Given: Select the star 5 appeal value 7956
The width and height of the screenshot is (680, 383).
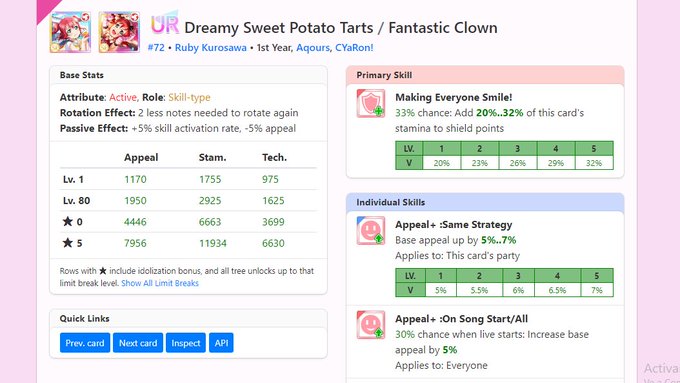Looking at the screenshot, I should pos(135,243).
